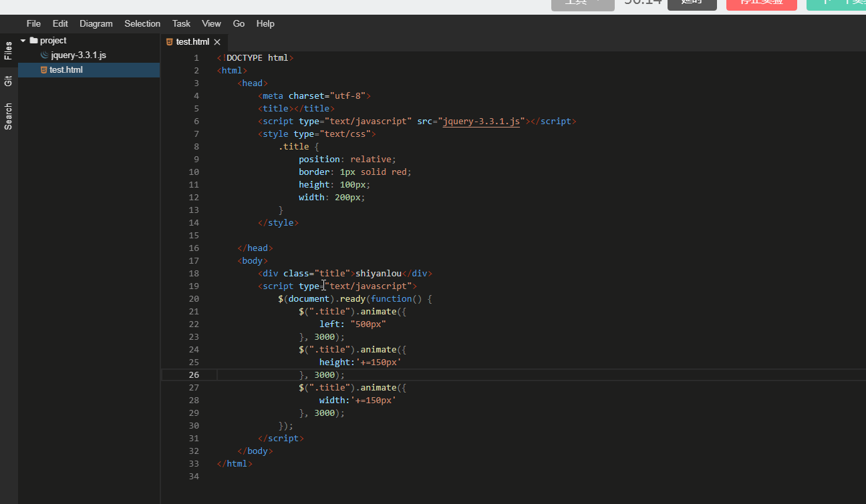Click the project folder icon
The image size is (866, 504).
[33, 41]
